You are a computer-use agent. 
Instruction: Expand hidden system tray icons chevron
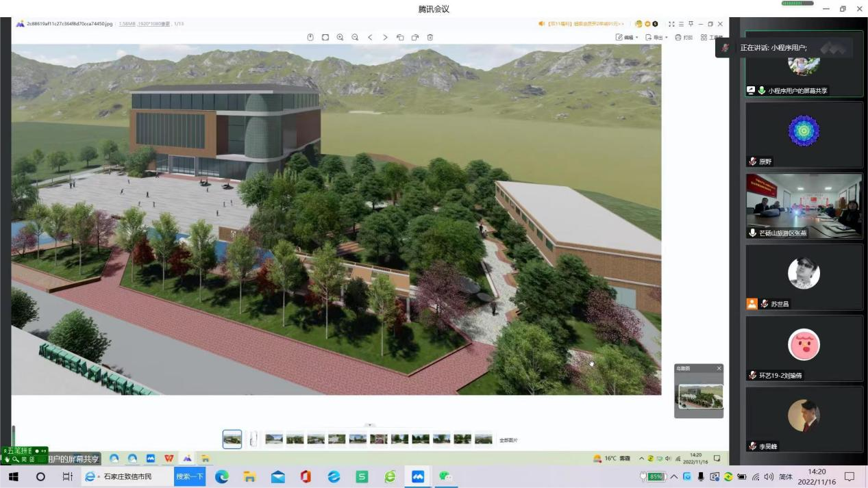673,477
